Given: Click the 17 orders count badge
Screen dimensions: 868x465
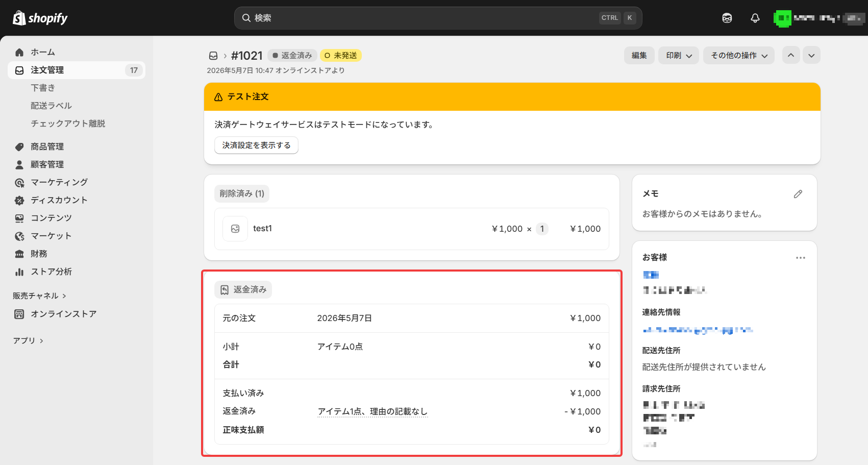Looking at the screenshot, I should coord(134,70).
